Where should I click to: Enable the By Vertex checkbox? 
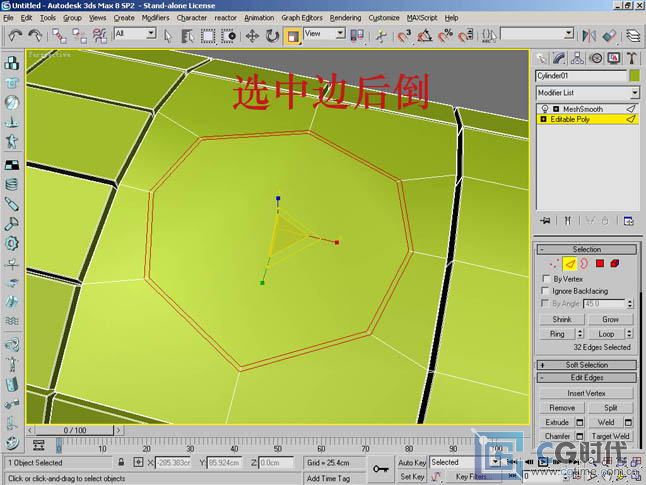pyautogui.click(x=546, y=279)
